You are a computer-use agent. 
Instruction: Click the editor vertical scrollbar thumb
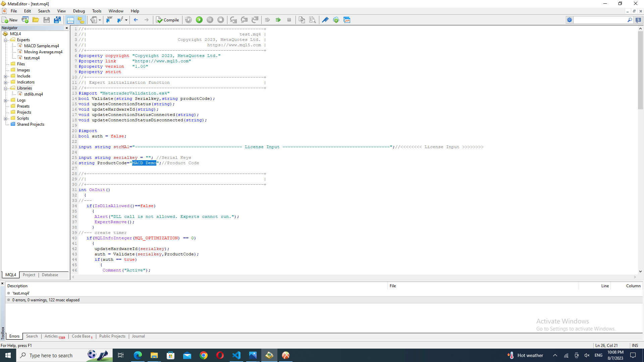click(640, 70)
